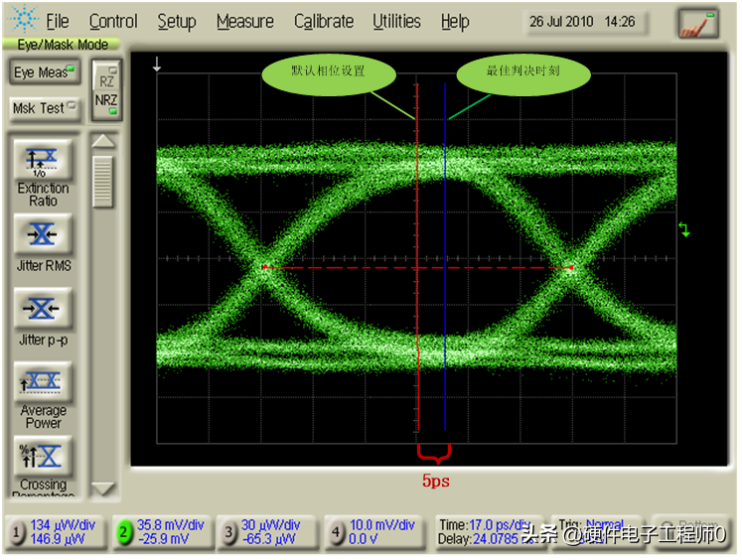
Task: Click the trigger position arrow at top-left of graticule
Action: click(157, 65)
